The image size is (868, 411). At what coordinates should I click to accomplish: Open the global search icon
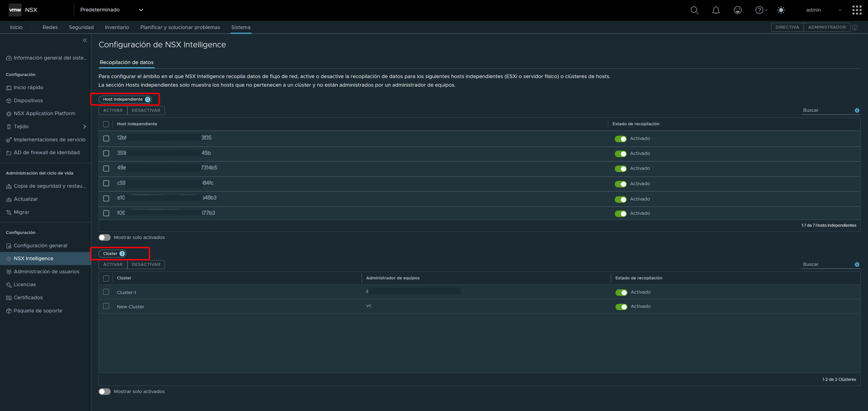pos(694,10)
